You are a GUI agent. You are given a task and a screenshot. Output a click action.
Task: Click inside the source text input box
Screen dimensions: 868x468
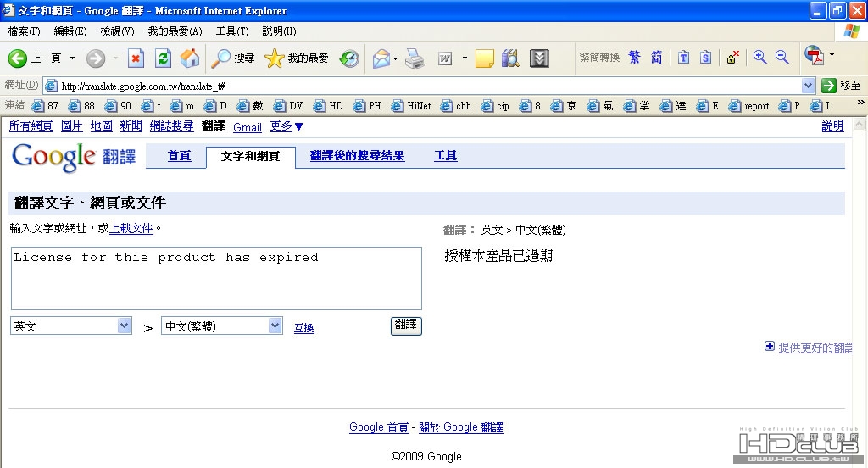(216, 279)
